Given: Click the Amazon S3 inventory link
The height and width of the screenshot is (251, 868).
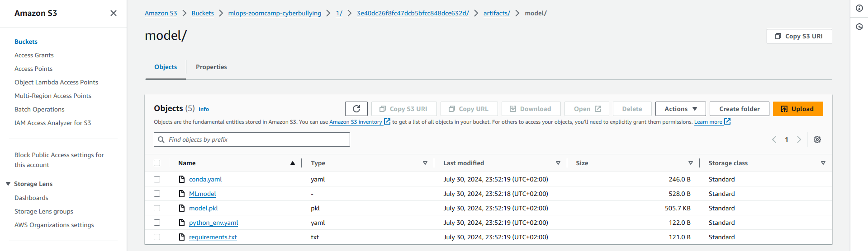Looking at the screenshot, I should pos(356,122).
